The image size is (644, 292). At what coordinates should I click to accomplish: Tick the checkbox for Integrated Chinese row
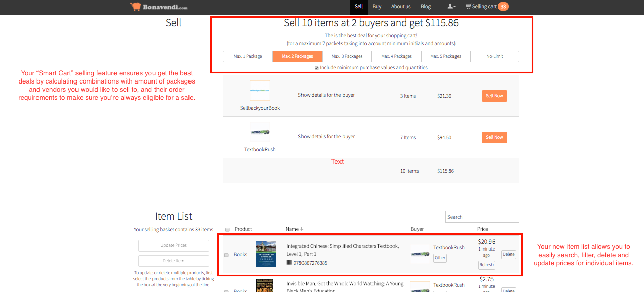tap(226, 255)
